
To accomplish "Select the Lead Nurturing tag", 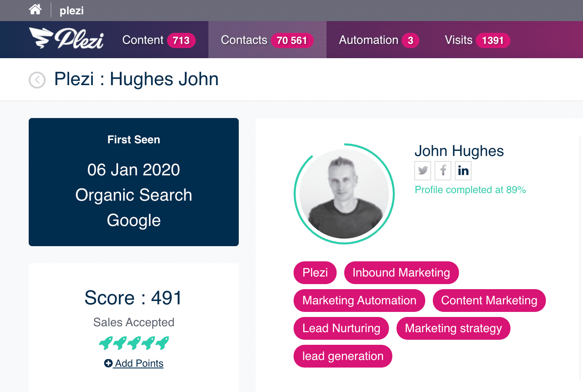I will [341, 328].
